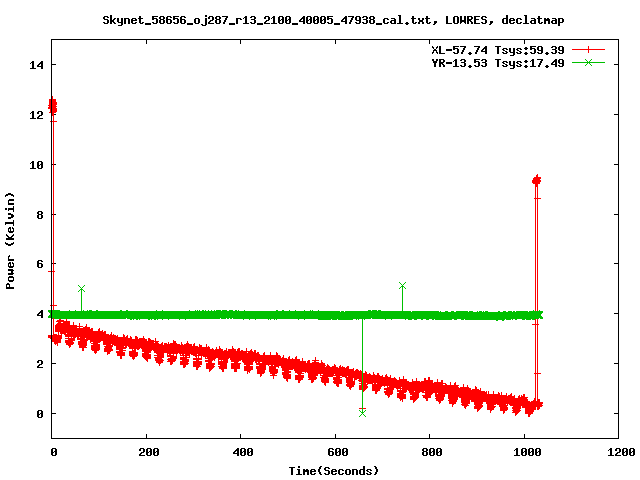Select the YR-13.53 Tsys:17.49 legend entry
Screen dimensions: 640x480
[498, 63]
